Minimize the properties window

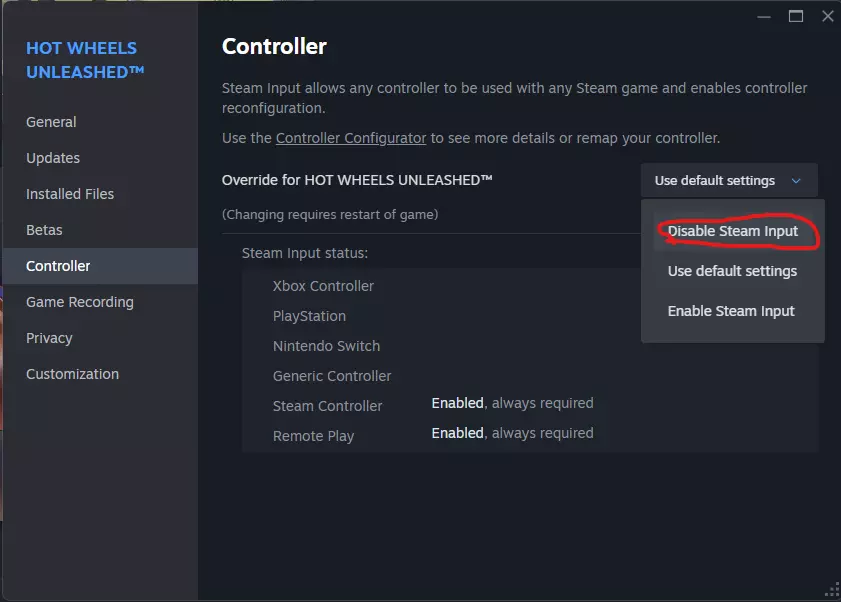pos(765,16)
